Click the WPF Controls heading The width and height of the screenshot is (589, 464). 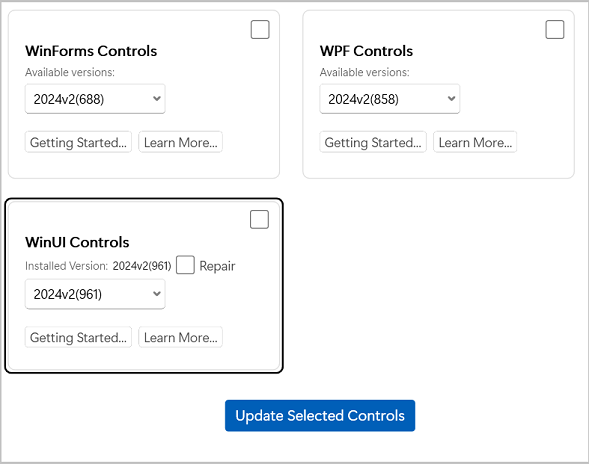[x=366, y=51]
